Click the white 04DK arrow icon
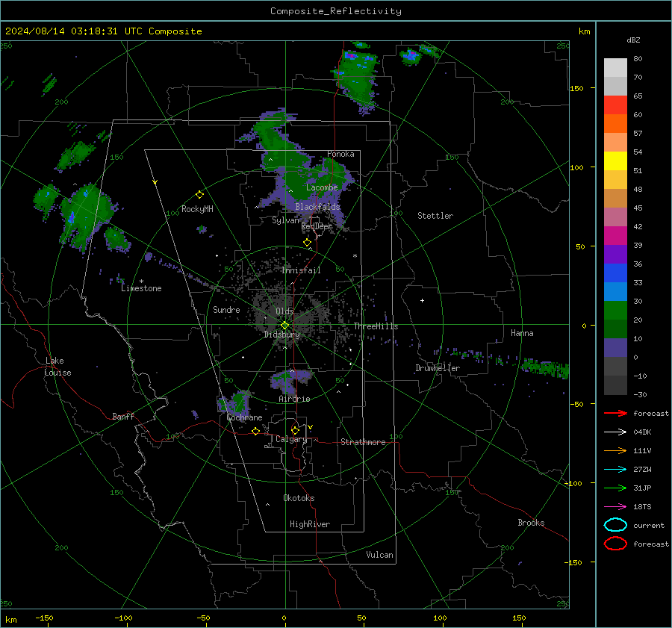This screenshot has width=672, height=628. 615,432
